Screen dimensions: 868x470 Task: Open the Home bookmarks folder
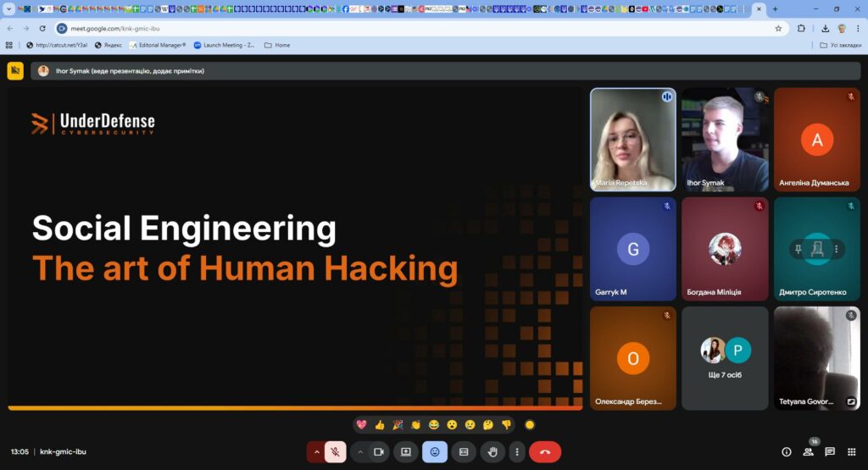(277, 45)
